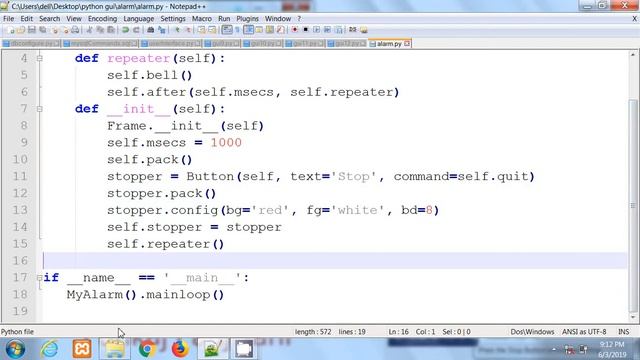Open the Run menu
640x360 pixels.
[x=224, y=19]
